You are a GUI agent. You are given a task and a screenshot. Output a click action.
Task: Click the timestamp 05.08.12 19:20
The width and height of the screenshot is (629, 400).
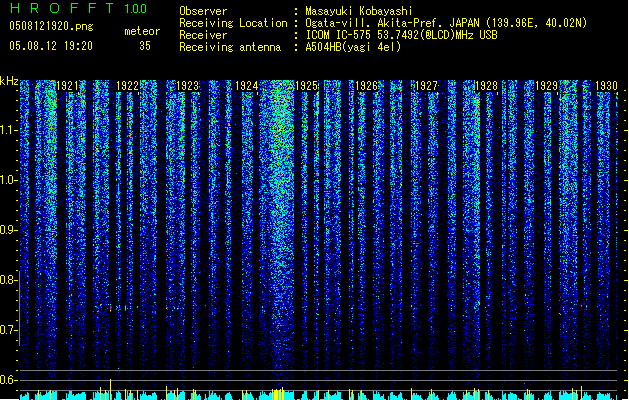[51, 46]
